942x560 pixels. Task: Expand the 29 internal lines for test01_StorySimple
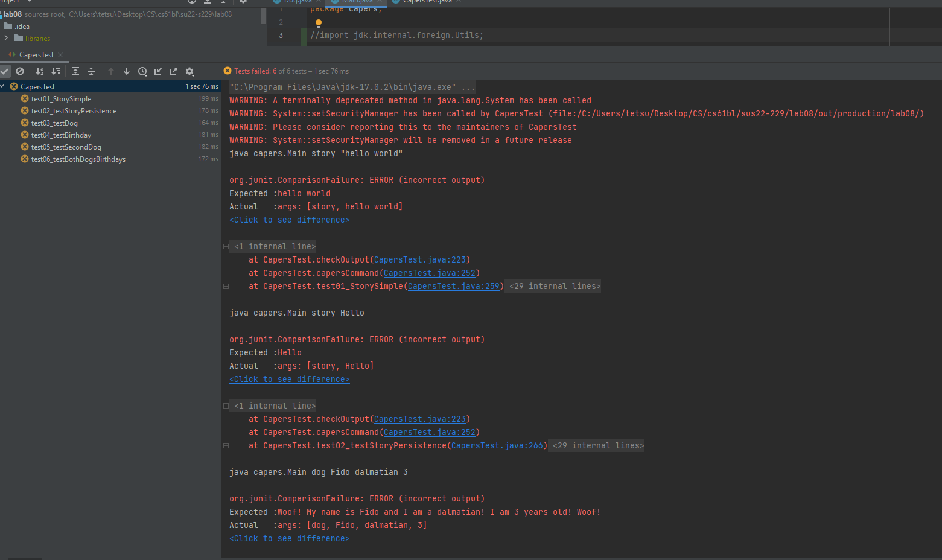[554, 287]
